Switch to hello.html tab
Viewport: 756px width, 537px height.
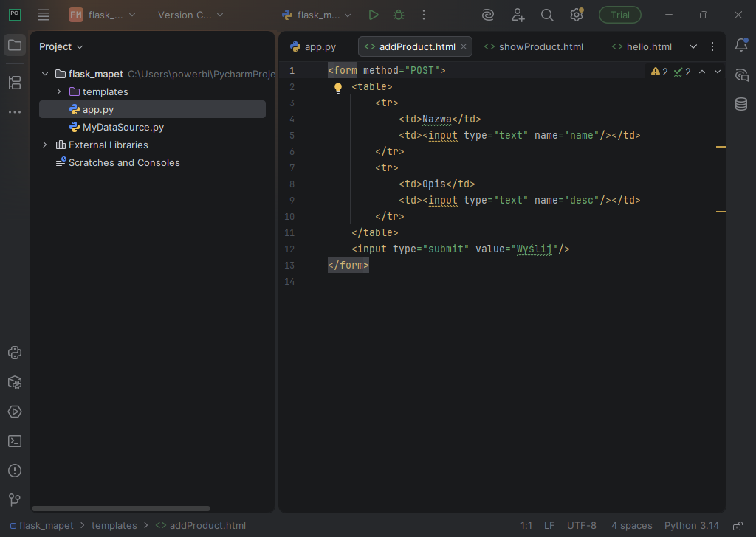(642, 46)
